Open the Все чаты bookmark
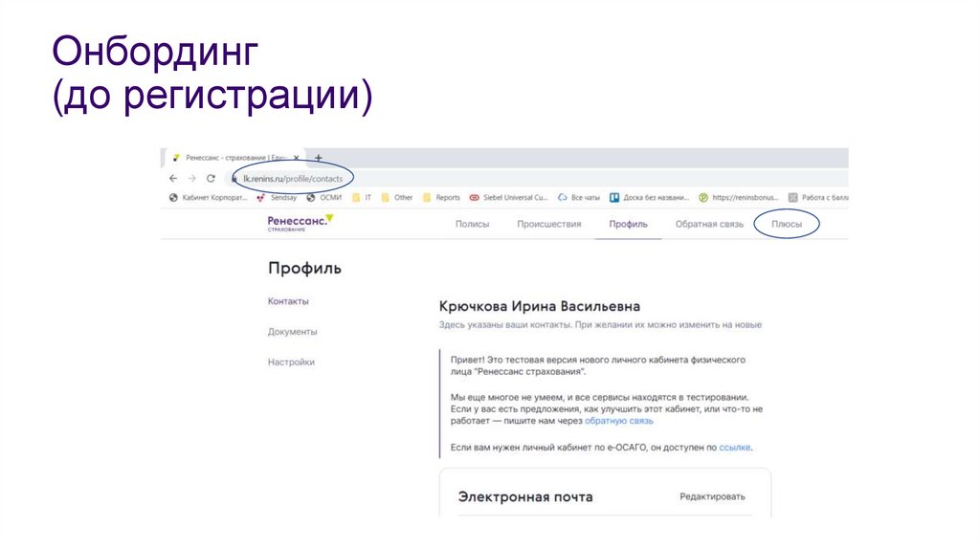This screenshot has height=549, width=980. click(x=579, y=197)
